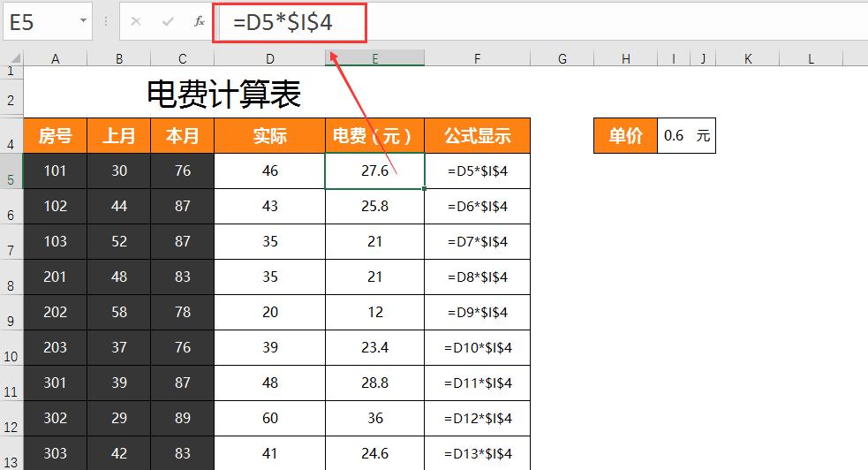Viewport: 868px width, 470px height.
Task: Select row 6 header
Action: click(11, 207)
